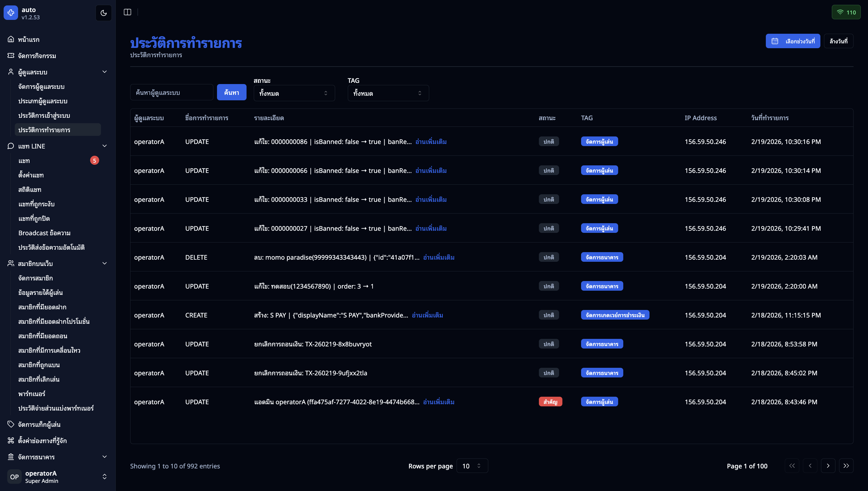Open ตั้งค่าช่องทางที่รู้จัก settings item
The width and height of the screenshot is (868, 491).
click(x=42, y=440)
